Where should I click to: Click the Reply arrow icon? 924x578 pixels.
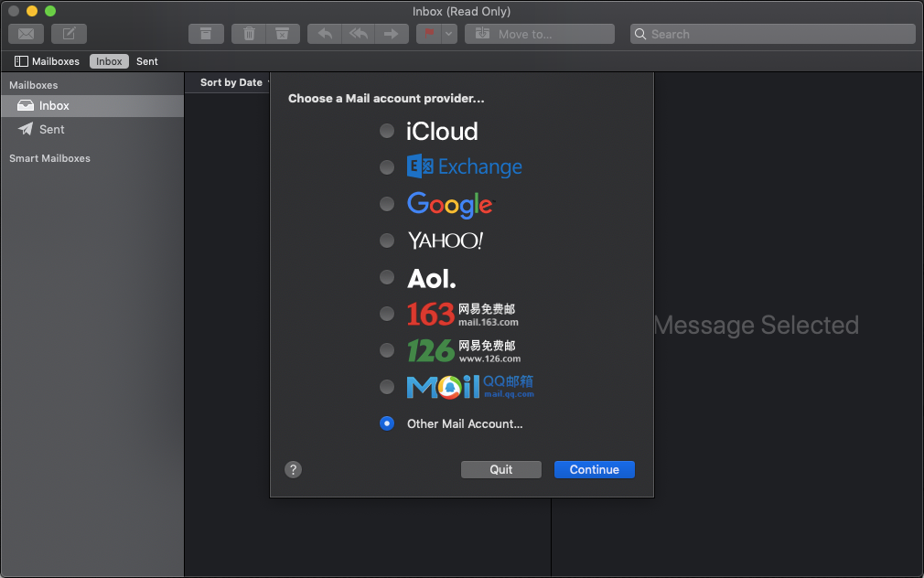click(x=325, y=34)
